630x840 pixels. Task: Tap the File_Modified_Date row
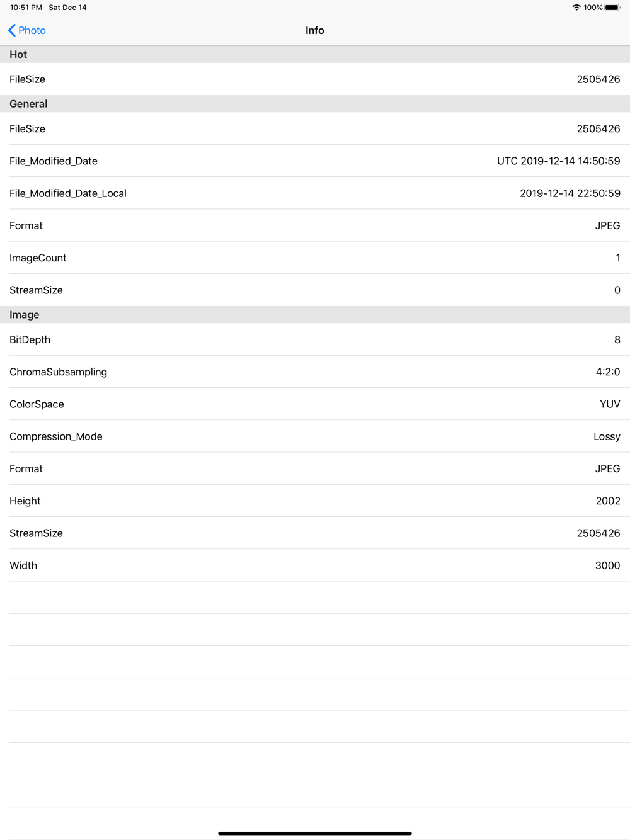(x=315, y=161)
